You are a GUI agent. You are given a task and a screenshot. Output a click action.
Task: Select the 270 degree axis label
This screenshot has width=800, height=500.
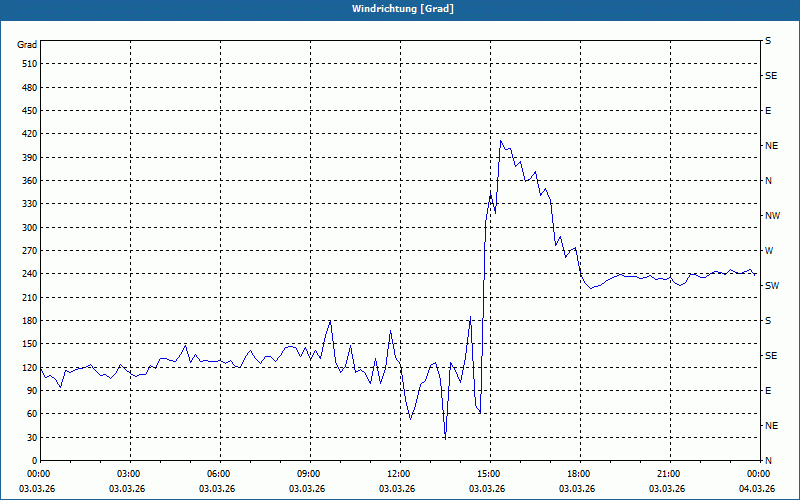coord(29,251)
